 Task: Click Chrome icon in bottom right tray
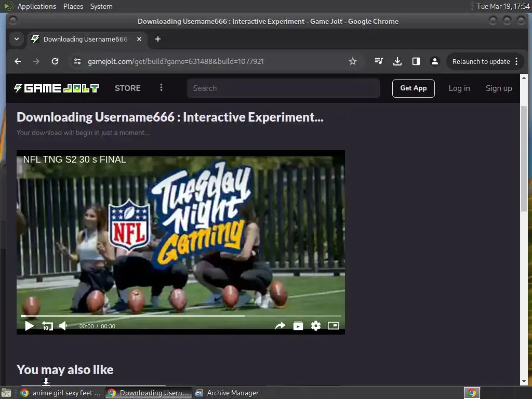coord(472,393)
